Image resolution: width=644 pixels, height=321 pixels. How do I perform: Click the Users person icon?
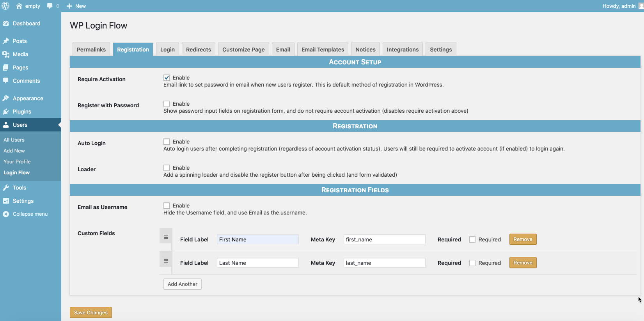coord(6,125)
